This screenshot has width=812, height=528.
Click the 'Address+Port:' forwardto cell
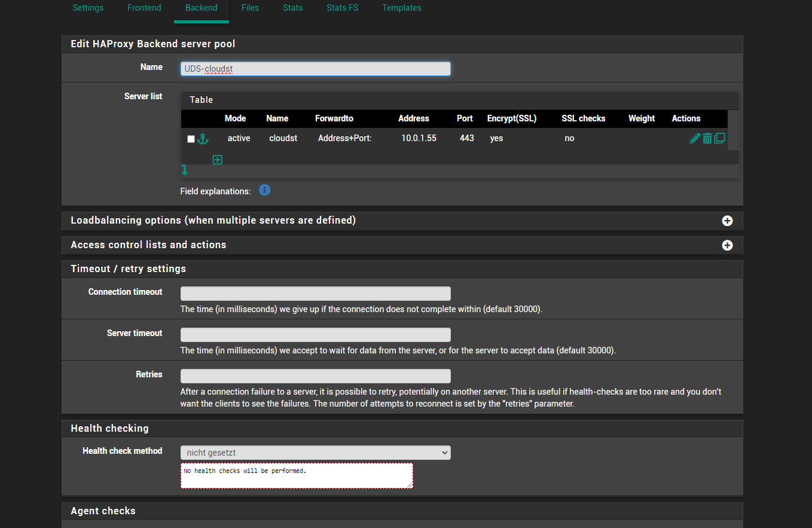click(345, 138)
